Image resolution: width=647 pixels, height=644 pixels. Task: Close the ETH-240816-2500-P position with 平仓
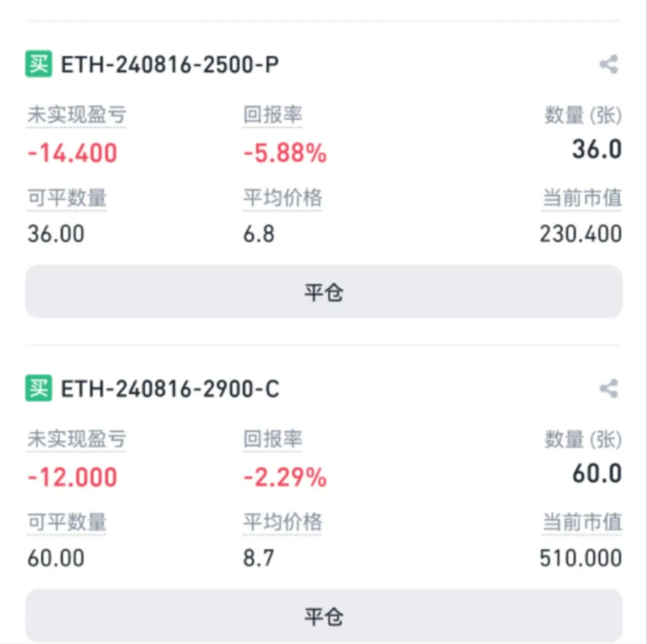click(324, 291)
